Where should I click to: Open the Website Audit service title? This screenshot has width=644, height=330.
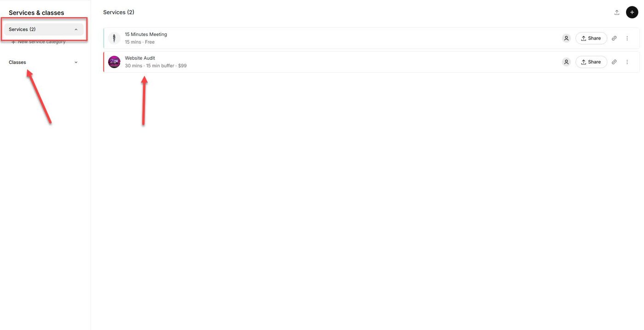tap(140, 58)
